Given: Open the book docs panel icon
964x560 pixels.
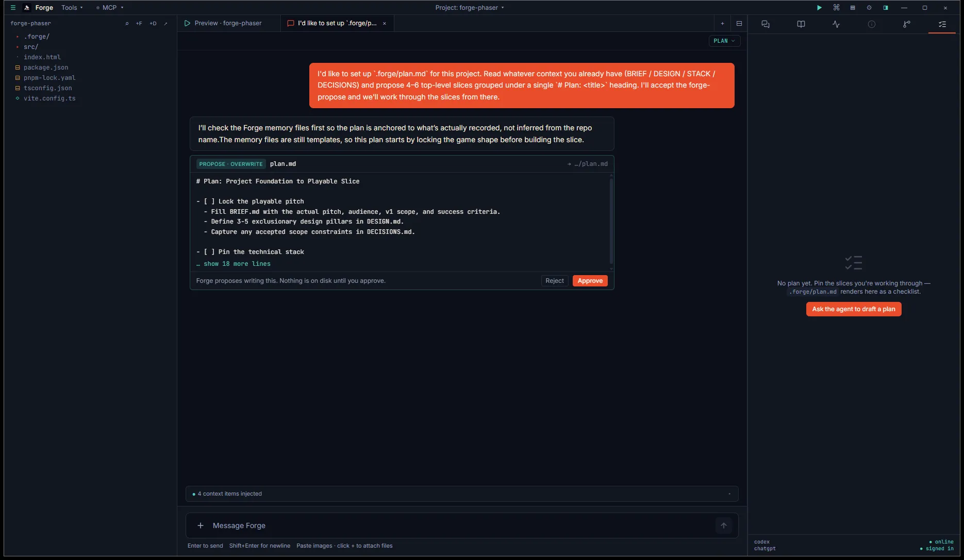Looking at the screenshot, I should 801,24.
